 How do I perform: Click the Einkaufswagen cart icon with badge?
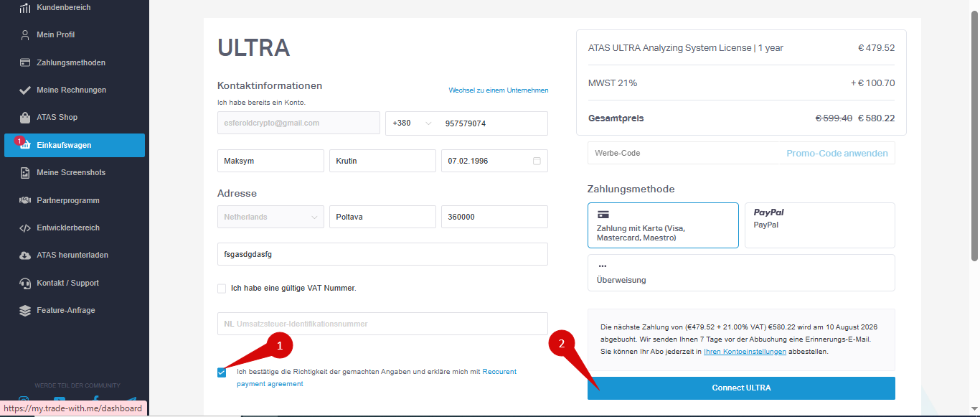tap(24, 144)
